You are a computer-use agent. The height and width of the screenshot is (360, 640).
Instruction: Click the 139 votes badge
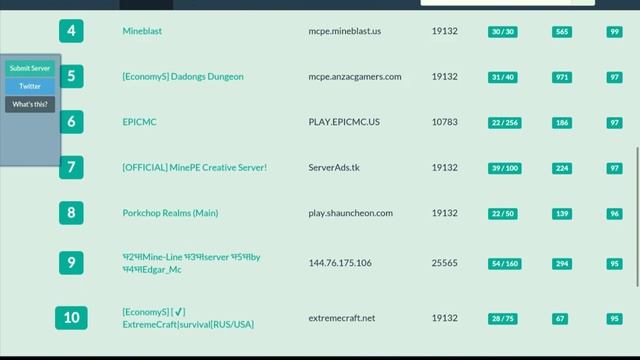pyautogui.click(x=562, y=213)
